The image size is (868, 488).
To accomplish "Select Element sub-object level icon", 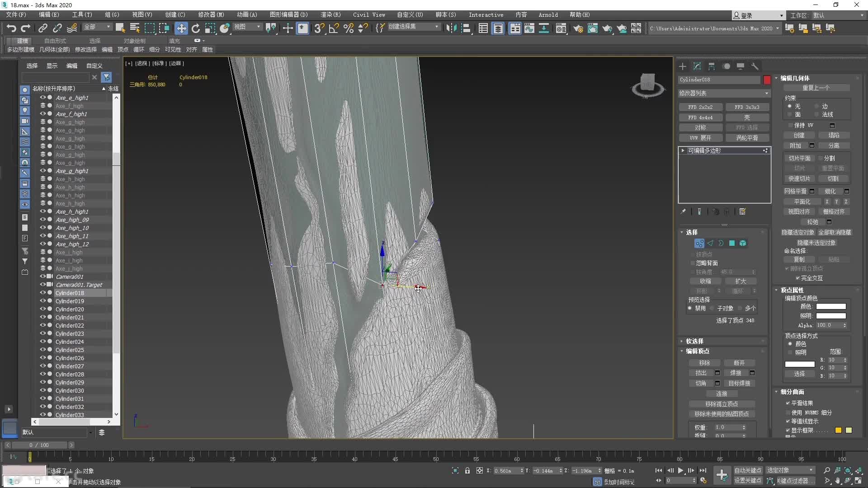I will [x=743, y=244].
